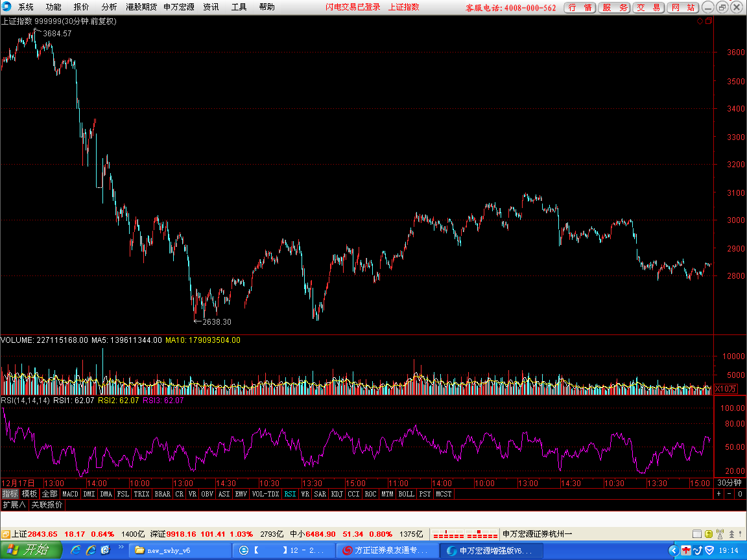The image size is (747, 560).
Task: Click the red market breadth indicator blocks
Action: pos(464,534)
